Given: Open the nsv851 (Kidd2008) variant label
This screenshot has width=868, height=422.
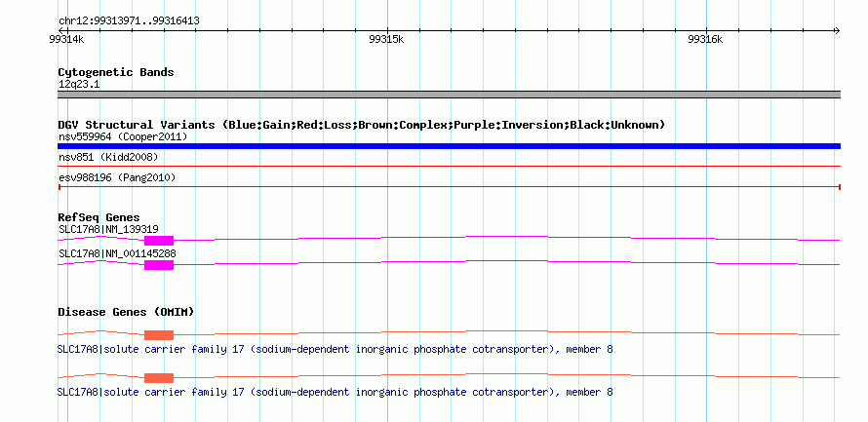Looking at the screenshot, I should pos(108,158).
